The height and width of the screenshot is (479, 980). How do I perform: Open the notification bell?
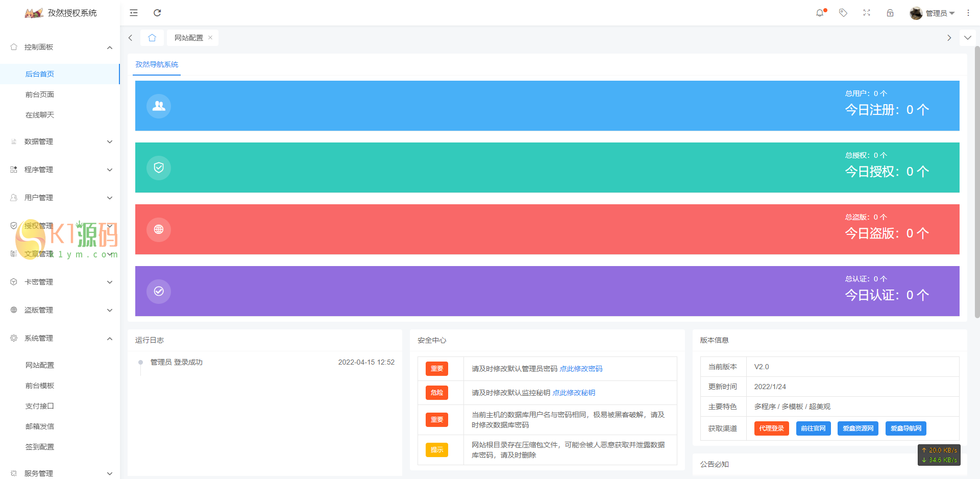point(820,13)
